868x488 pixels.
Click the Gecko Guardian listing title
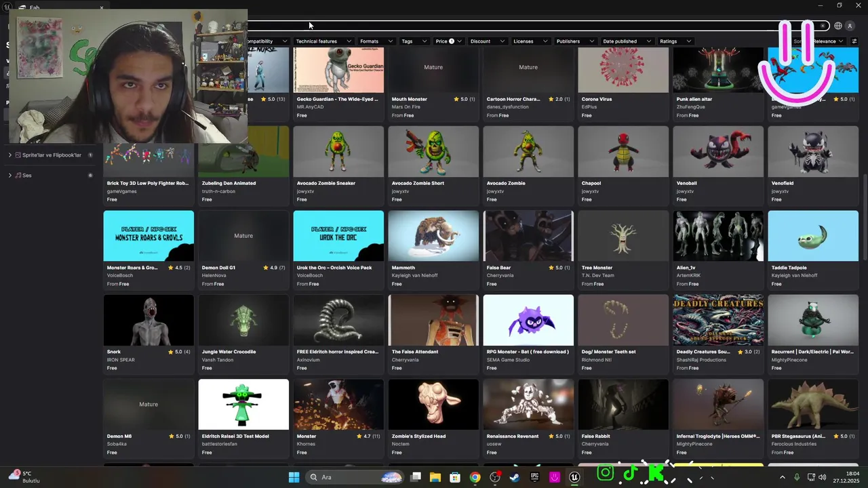click(337, 99)
